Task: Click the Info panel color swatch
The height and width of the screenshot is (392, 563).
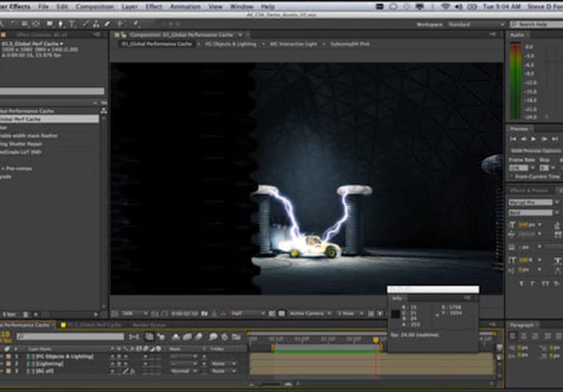Action: 395,314
